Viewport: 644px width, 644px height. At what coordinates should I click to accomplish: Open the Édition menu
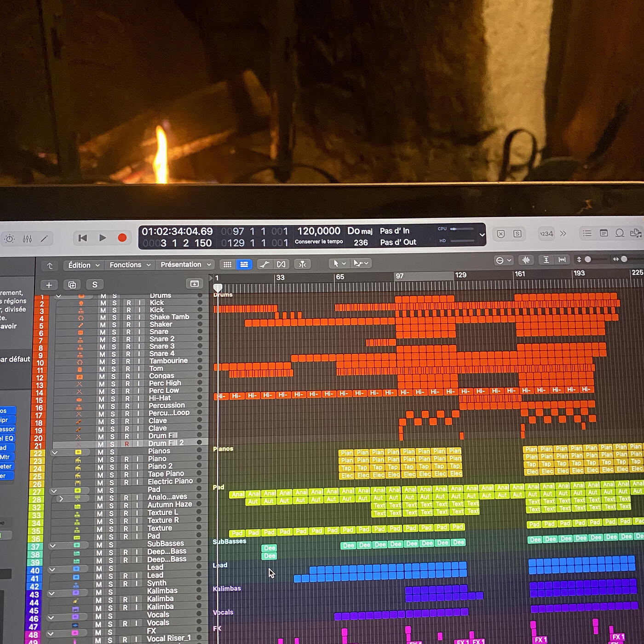point(84,265)
